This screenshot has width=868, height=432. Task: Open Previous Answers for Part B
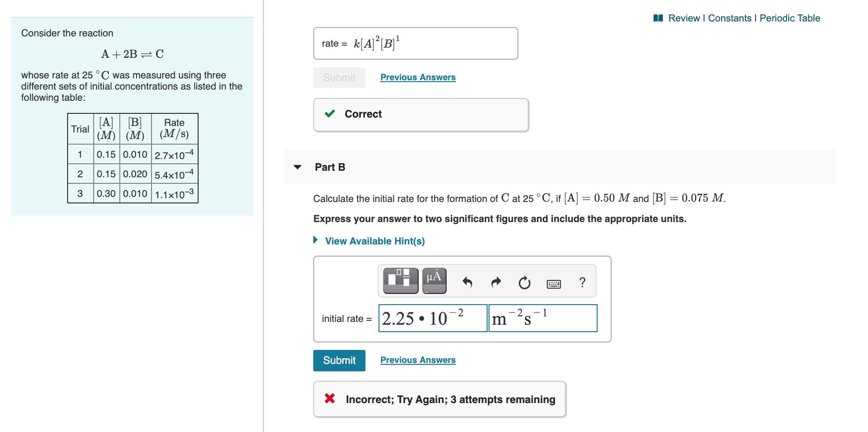417,360
